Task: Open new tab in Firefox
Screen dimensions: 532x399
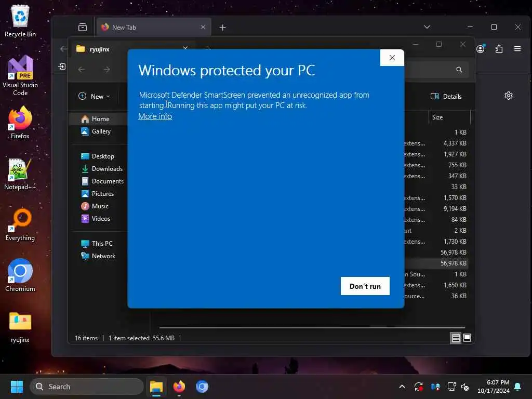Action: (222, 27)
